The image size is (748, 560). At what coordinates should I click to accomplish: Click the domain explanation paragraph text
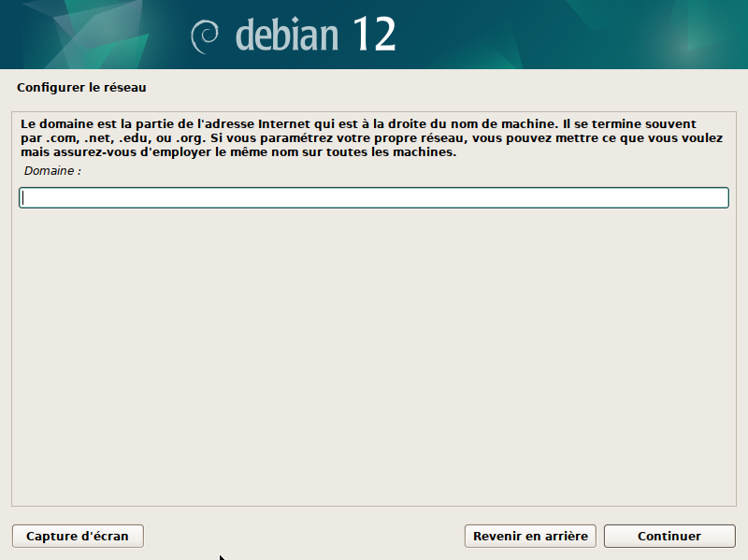click(x=371, y=137)
